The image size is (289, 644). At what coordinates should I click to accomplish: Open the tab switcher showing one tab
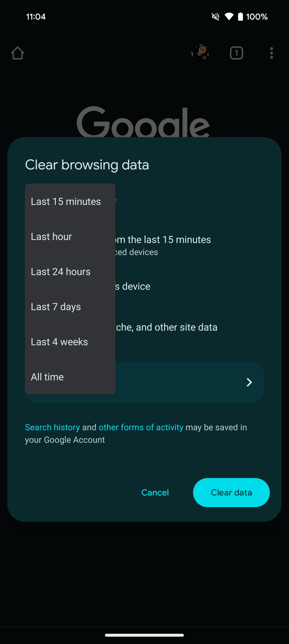[236, 53]
